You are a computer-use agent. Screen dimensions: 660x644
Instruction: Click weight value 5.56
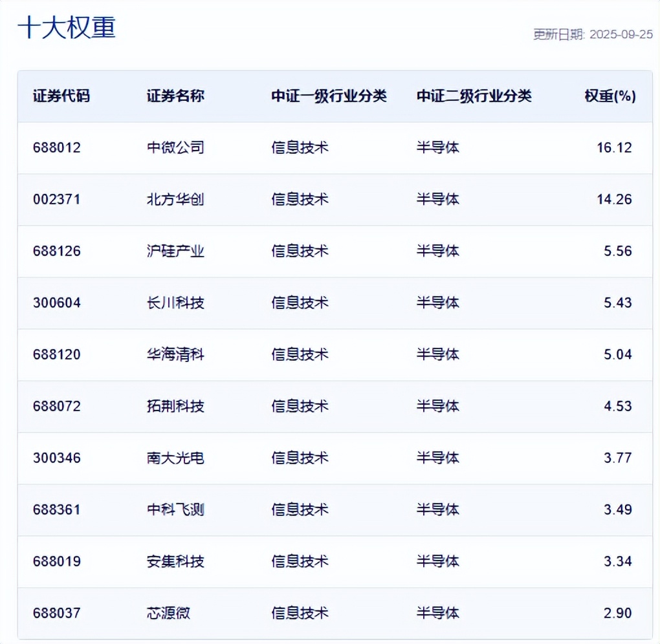[x=618, y=251]
